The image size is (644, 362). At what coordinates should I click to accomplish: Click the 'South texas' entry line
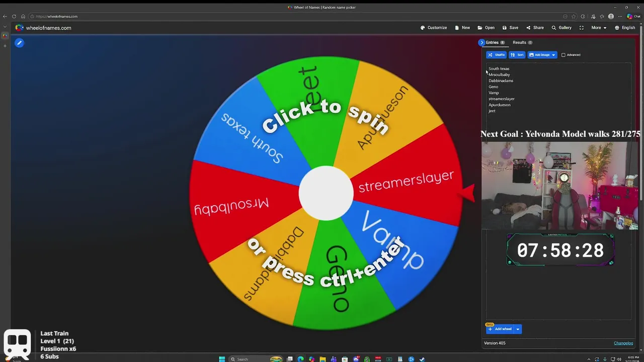[499, 68]
